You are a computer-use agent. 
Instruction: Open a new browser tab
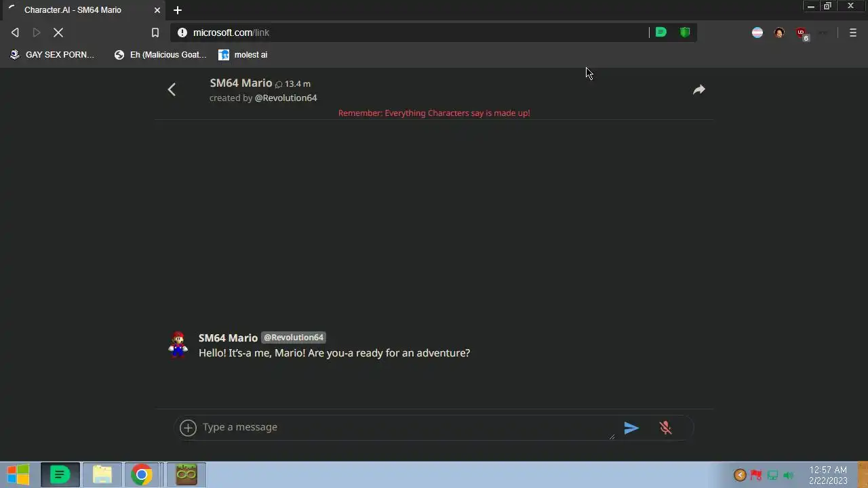[x=178, y=10]
